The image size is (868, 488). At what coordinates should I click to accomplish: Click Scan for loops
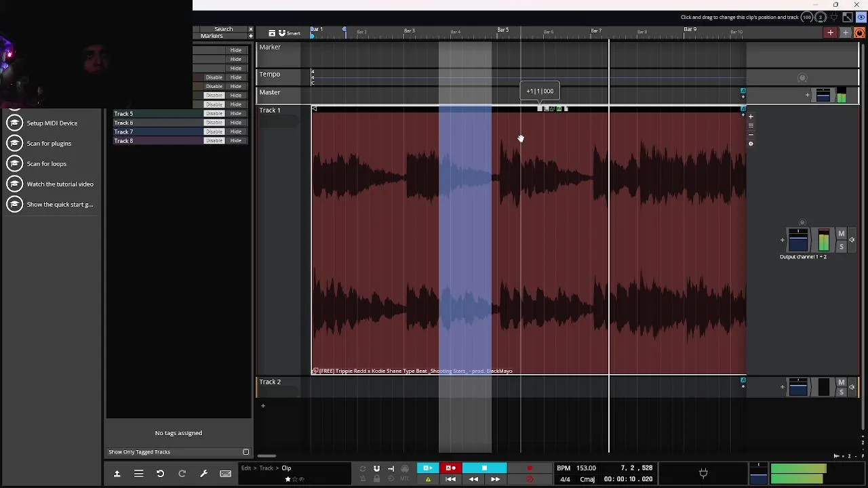click(46, 163)
